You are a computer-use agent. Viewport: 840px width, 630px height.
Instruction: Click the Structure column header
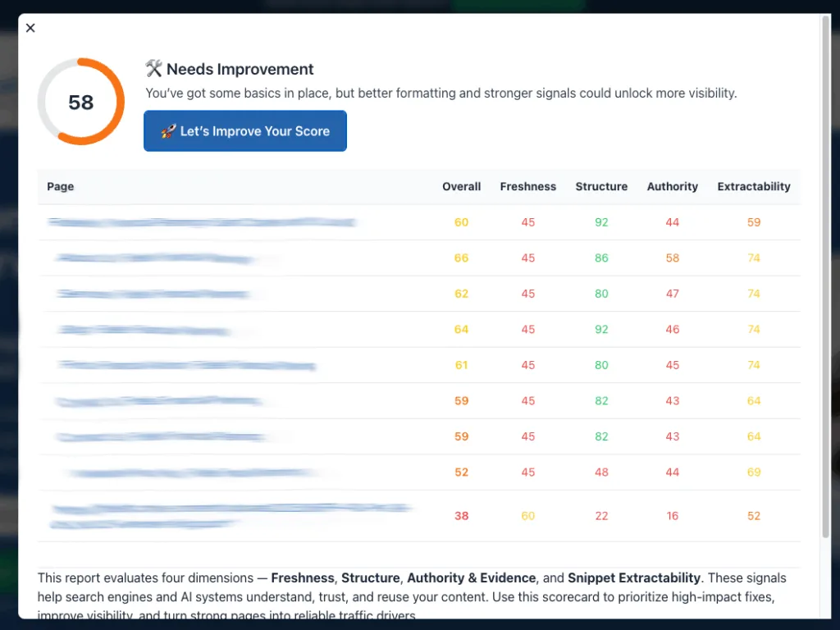[x=601, y=186]
